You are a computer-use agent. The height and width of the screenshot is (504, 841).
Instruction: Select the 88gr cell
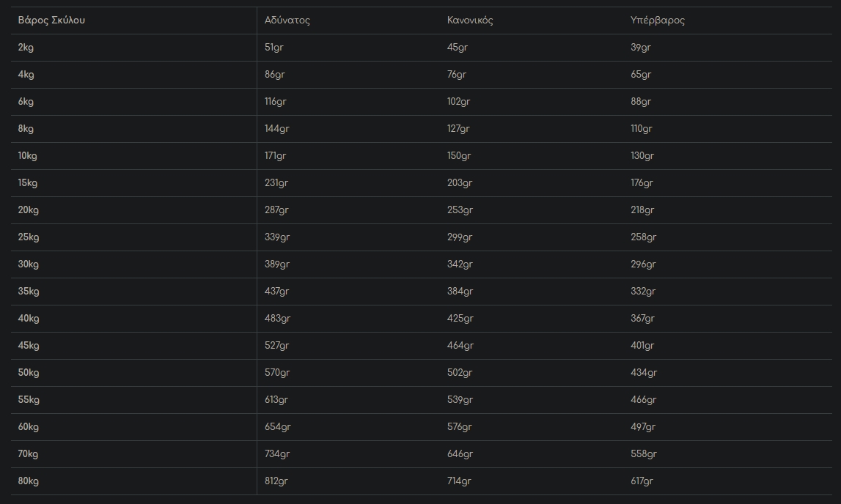pyautogui.click(x=641, y=102)
